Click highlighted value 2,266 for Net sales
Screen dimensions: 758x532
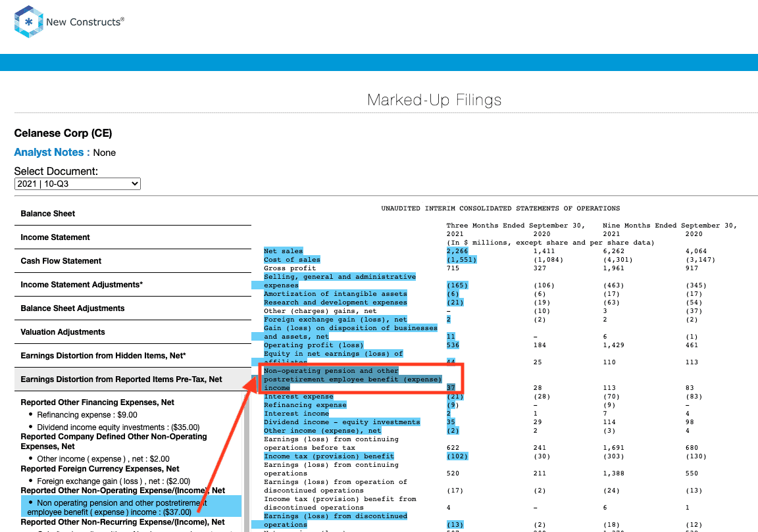pyautogui.click(x=457, y=251)
